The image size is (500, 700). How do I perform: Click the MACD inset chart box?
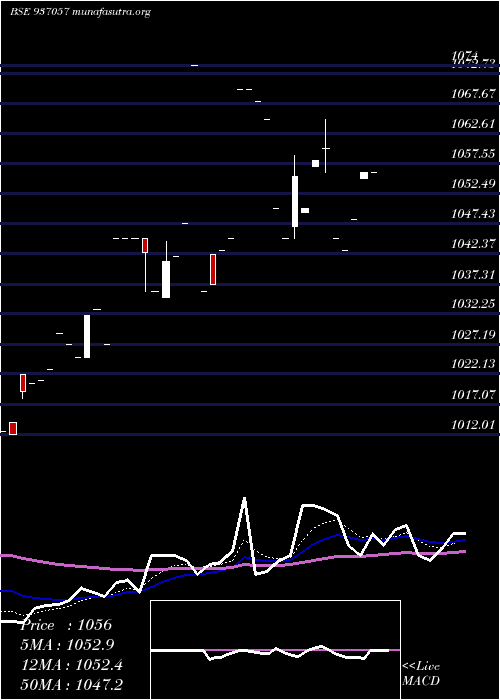[275, 650]
